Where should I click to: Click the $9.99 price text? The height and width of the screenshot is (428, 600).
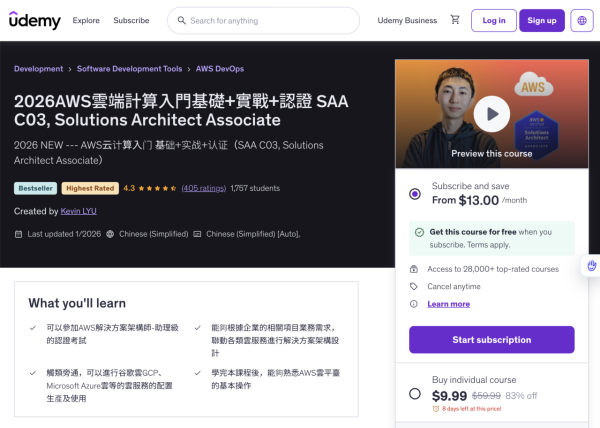(x=450, y=395)
